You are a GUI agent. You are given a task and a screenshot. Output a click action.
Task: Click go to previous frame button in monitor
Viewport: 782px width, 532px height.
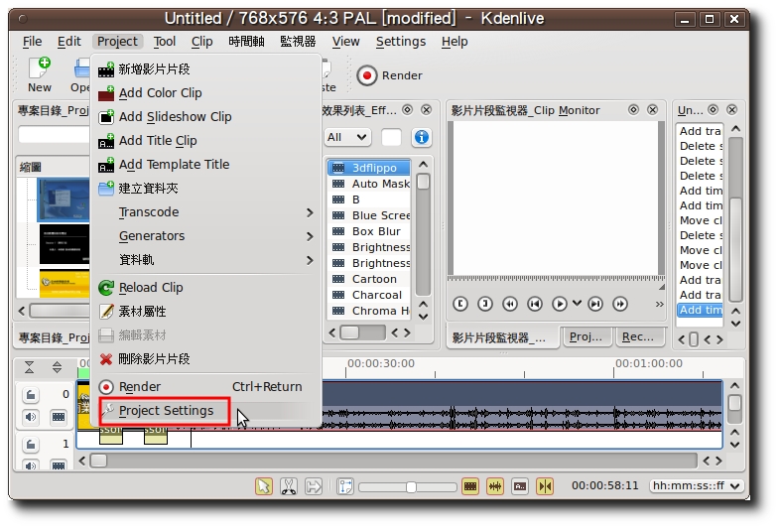point(535,304)
